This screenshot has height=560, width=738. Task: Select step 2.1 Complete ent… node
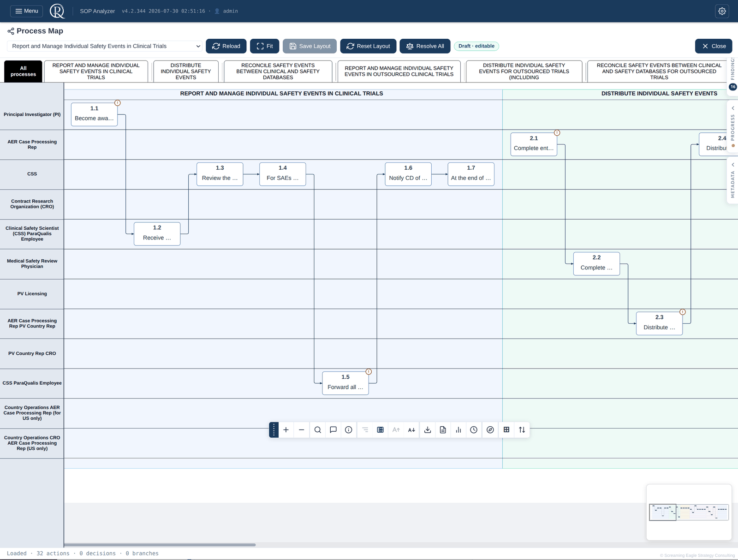coord(534,144)
